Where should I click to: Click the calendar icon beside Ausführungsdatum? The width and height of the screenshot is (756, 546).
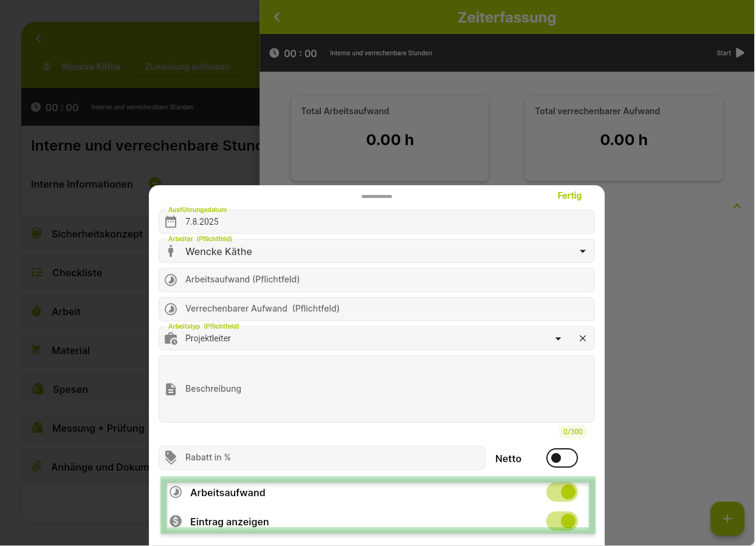[x=171, y=222]
